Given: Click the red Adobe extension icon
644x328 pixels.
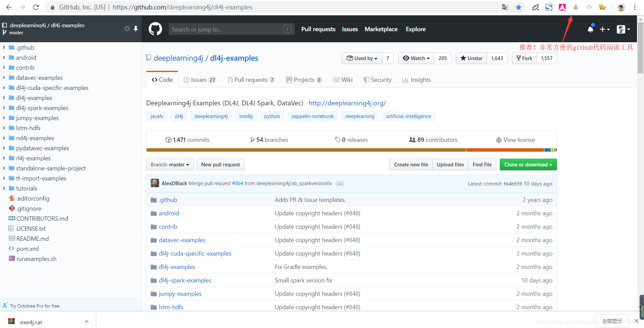Looking at the screenshot, I should (562, 7).
